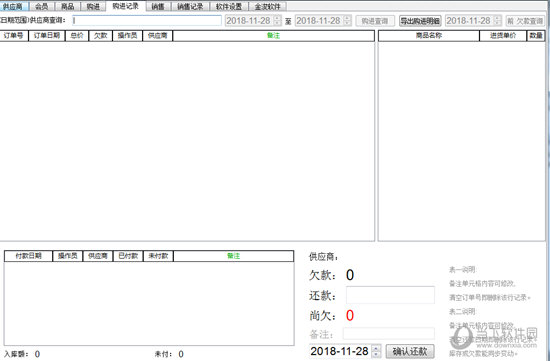
Task: Decrease the end date with its down arrow
Action: (x=347, y=23)
